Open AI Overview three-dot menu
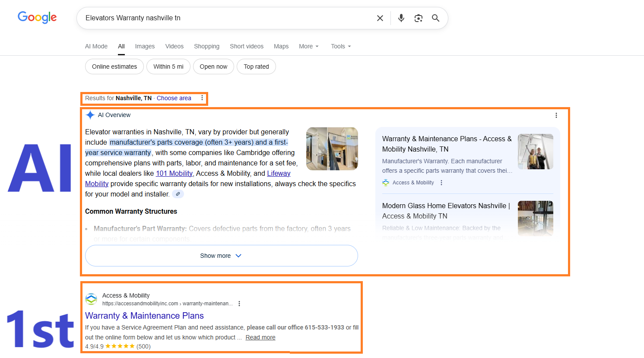Screen dimensions: 644x358 [x=556, y=115]
